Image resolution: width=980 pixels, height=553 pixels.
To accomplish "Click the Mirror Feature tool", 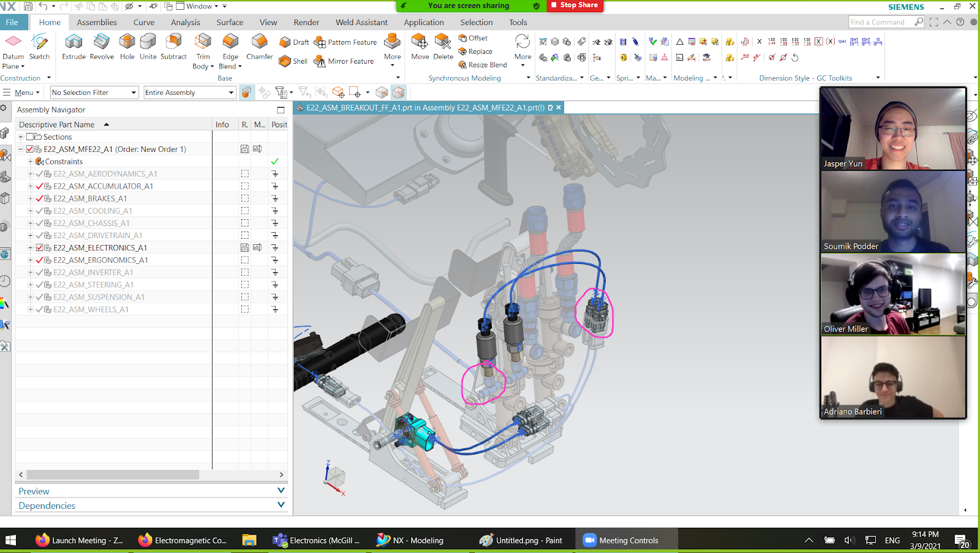I will (344, 61).
